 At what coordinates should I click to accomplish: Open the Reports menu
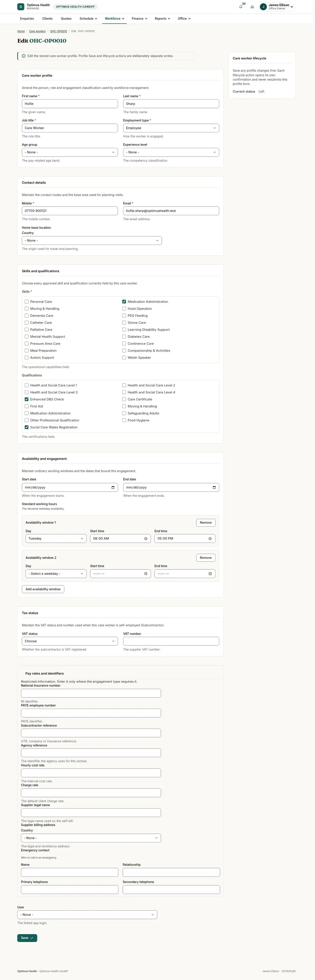pyautogui.click(x=163, y=19)
